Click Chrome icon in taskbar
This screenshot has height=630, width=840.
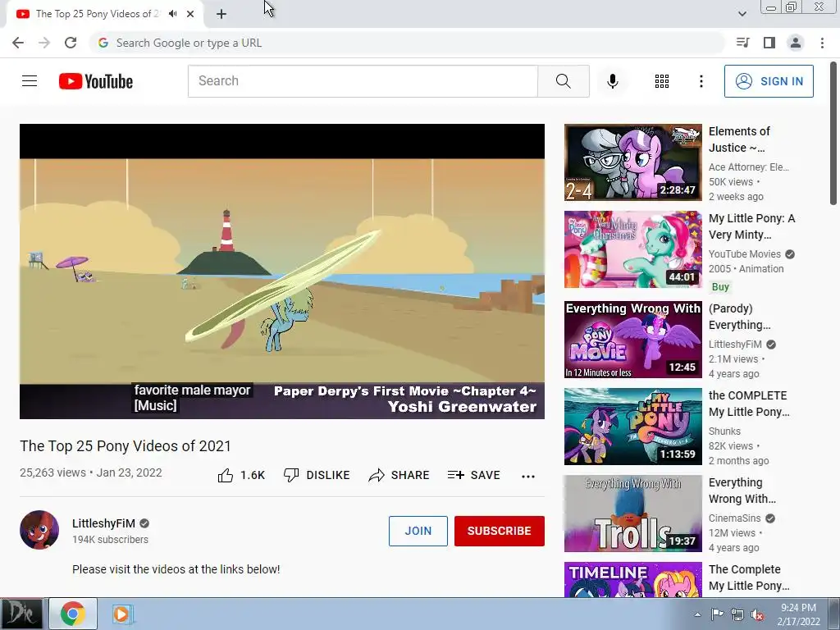73,614
